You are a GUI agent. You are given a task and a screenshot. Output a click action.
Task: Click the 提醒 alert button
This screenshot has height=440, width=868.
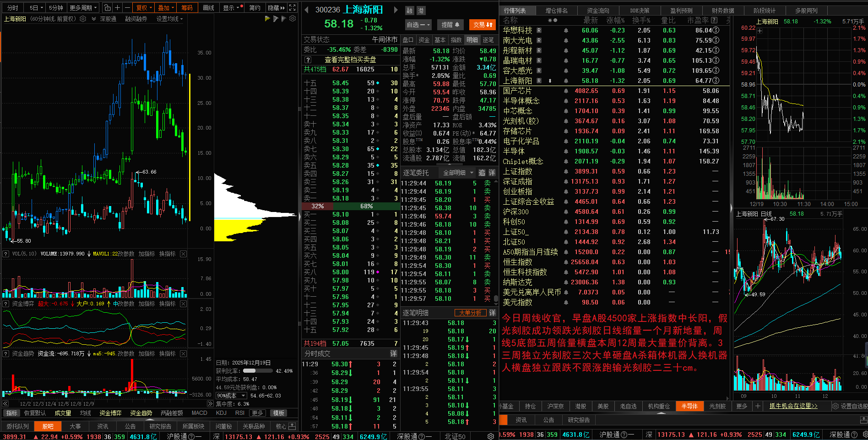[450, 25]
